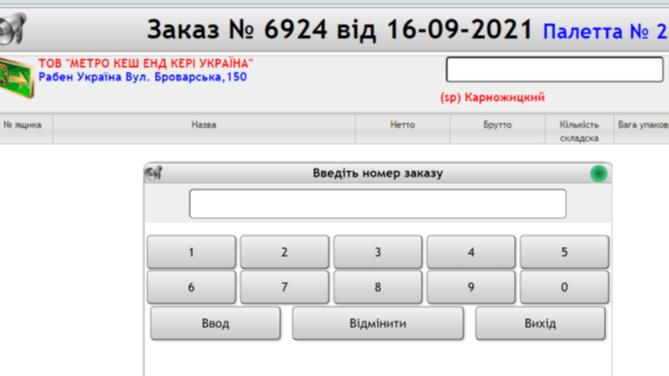Image resolution: width=669 pixels, height=376 pixels.
Task: Tap keypad digit 4
Action: click(x=471, y=252)
